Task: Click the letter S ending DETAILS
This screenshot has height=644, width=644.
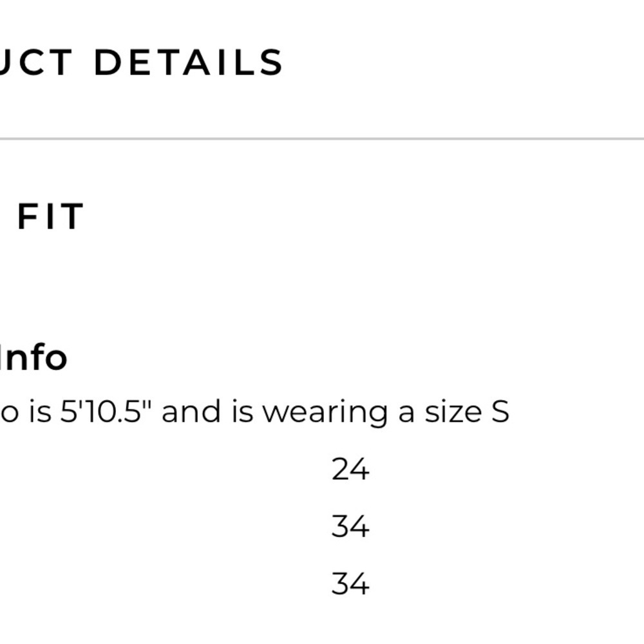Action: tap(271, 62)
